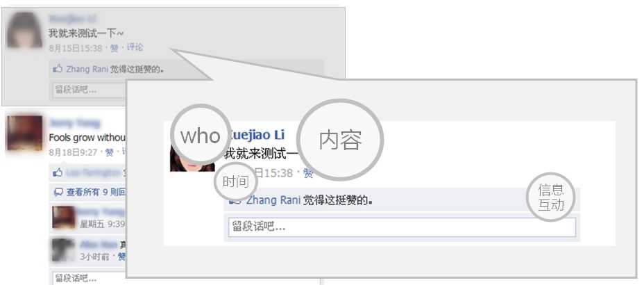Click Zhang Rani's name in the magnified post
The width and height of the screenshot is (644, 285).
[273, 200]
